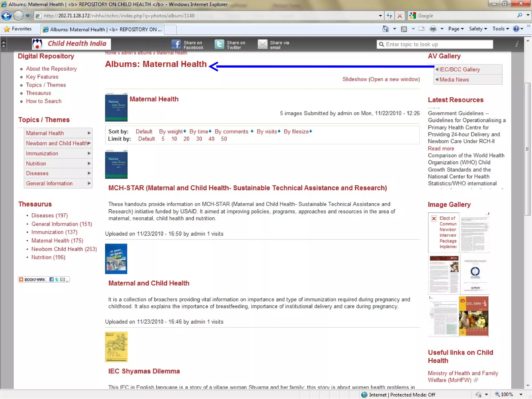Open the zoom level 100% dropdown
532x399 pixels.
(x=521, y=395)
